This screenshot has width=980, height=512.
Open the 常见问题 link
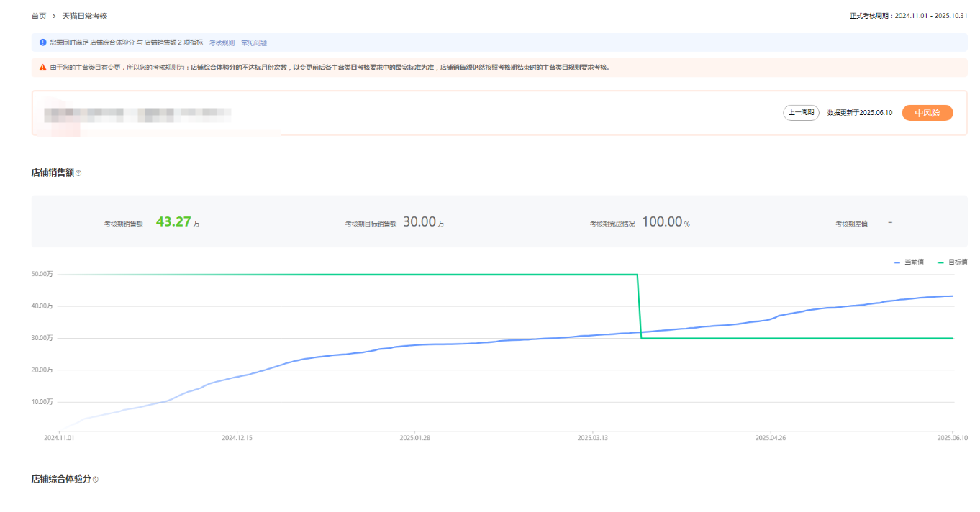point(254,43)
